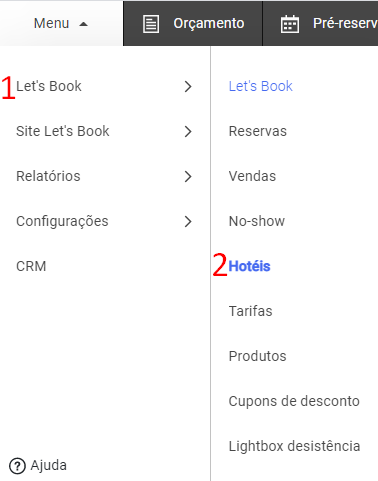Select the Relatórios menu label
378x481 pixels.
click(x=48, y=176)
